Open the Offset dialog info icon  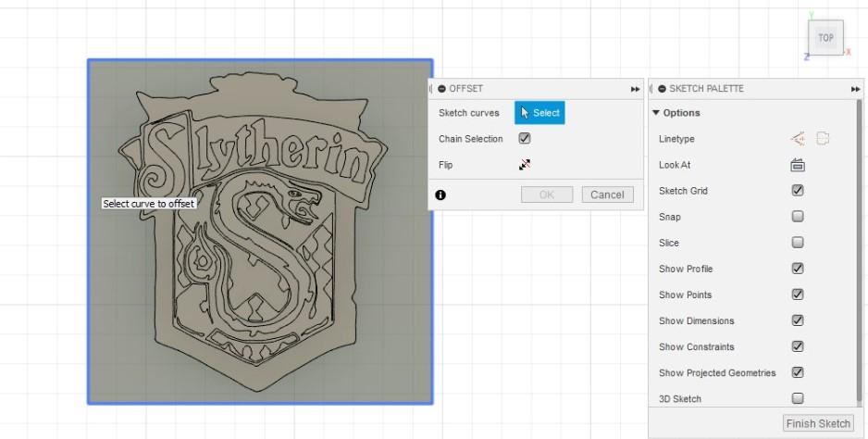[x=440, y=194]
